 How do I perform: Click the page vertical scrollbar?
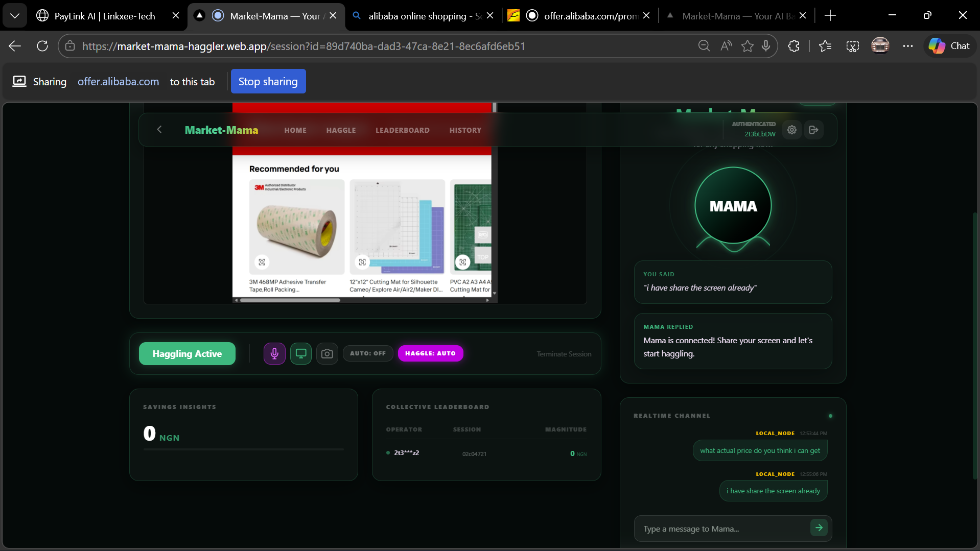point(975,347)
